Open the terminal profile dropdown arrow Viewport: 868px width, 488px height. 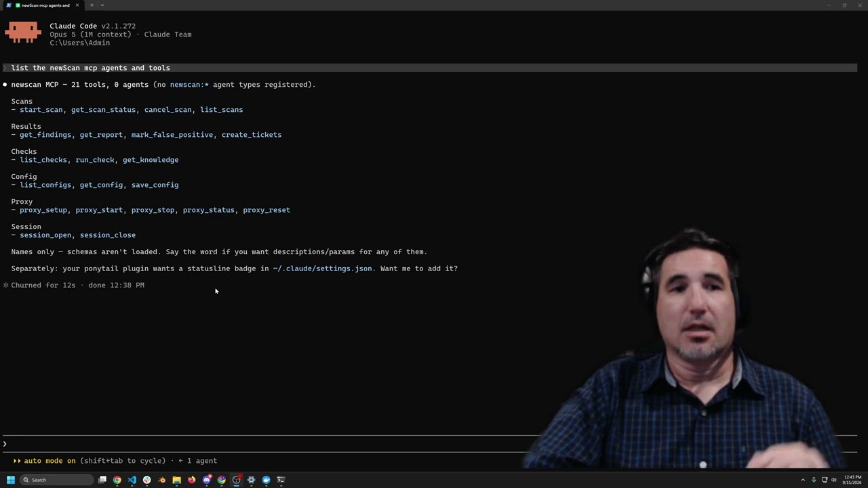[102, 5]
